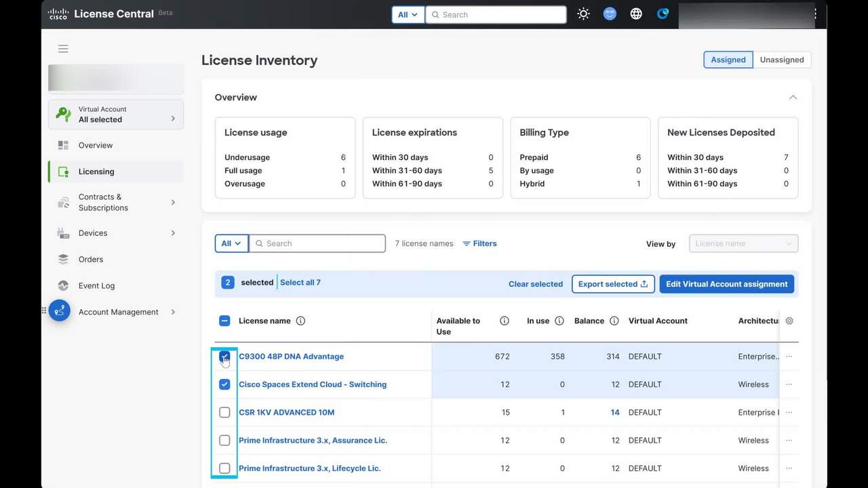Viewport: 868px width, 488px height.
Task: Select Licensing in sidebar
Action: 116,171
